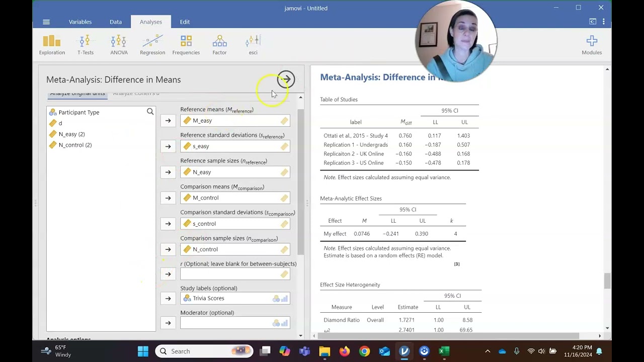Open the ANOVA analyses menu
Viewport: 644px width, 362px height.
pos(119,45)
